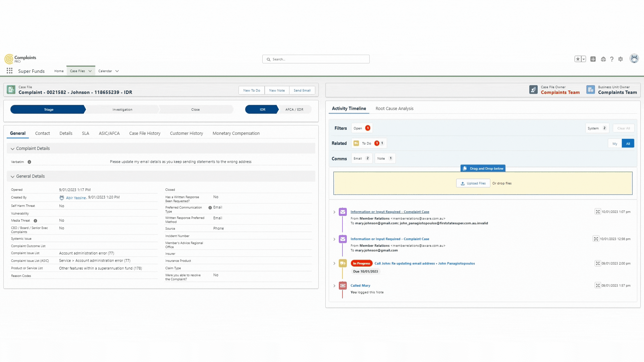Viewport: 644px width, 362px height.
Task: Expand the General Details section
Action: (12, 176)
